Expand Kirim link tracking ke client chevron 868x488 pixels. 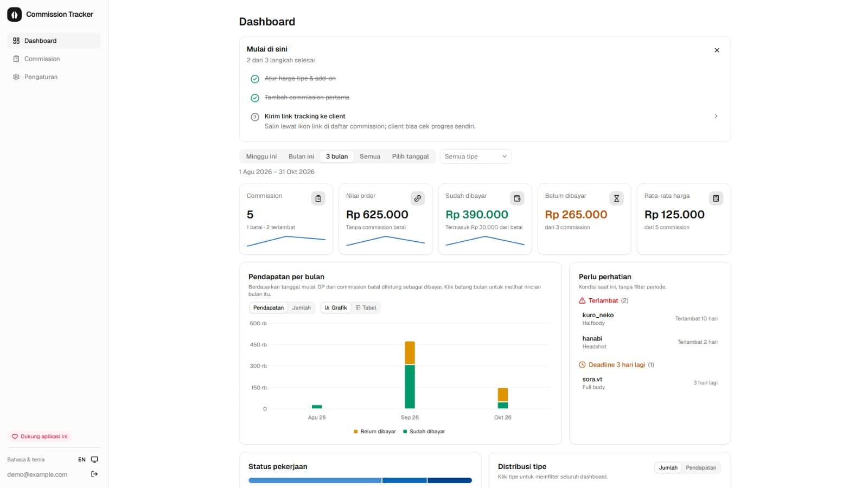(716, 116)
